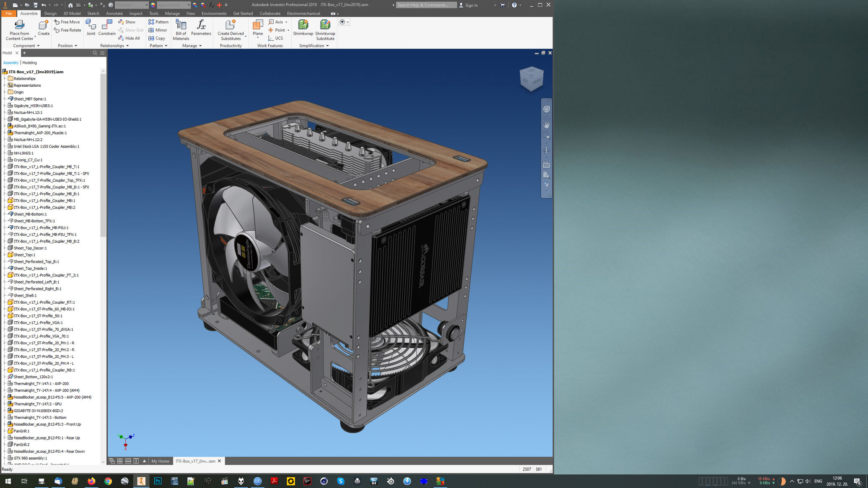Switch to the My Home document tab
Screen dimensions: 868x488
tap(160, 461)
